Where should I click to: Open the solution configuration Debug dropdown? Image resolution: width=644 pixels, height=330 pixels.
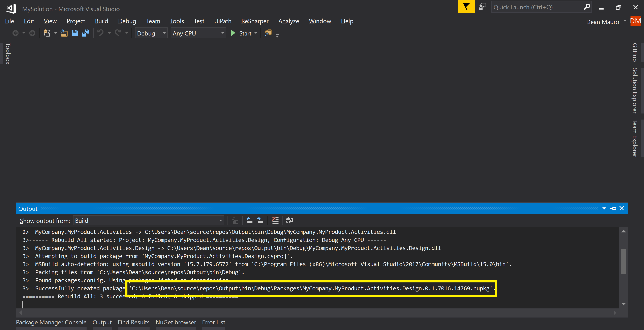151,33
